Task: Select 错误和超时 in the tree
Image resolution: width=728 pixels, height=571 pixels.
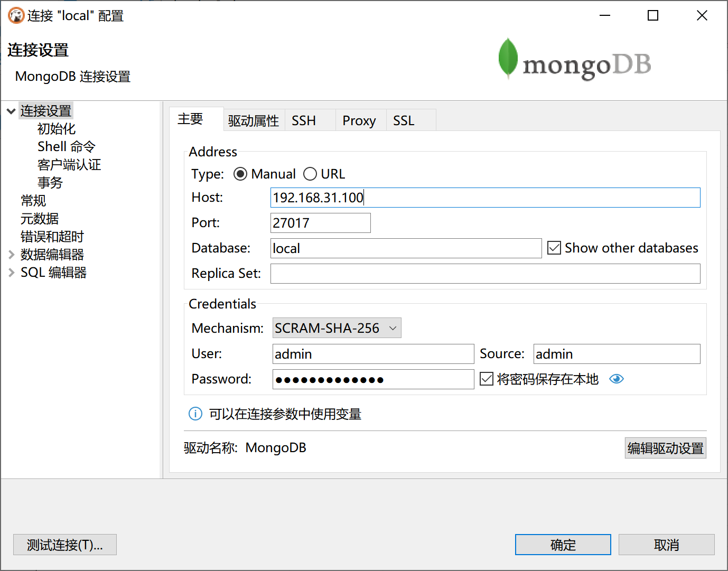Action: 52,237
